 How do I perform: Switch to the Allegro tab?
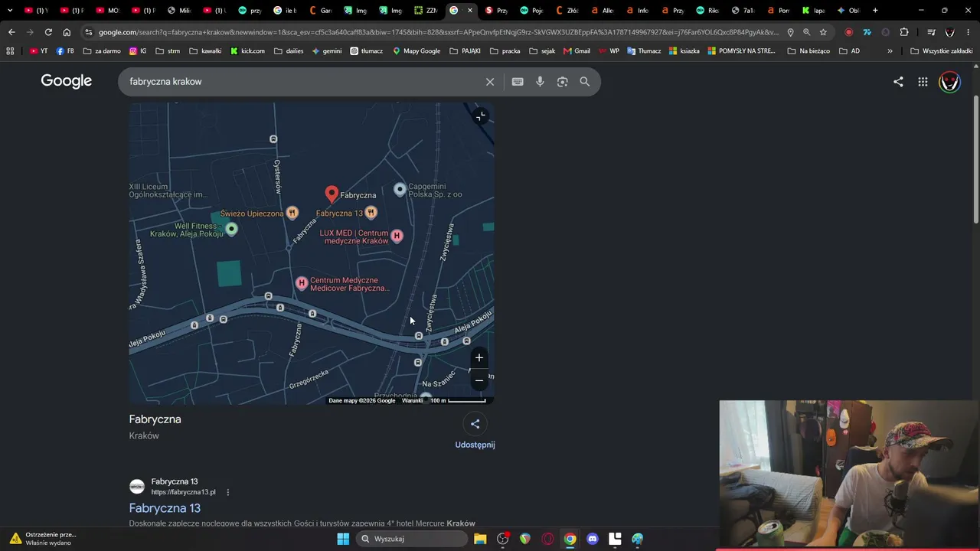click(x=602, y=11)
